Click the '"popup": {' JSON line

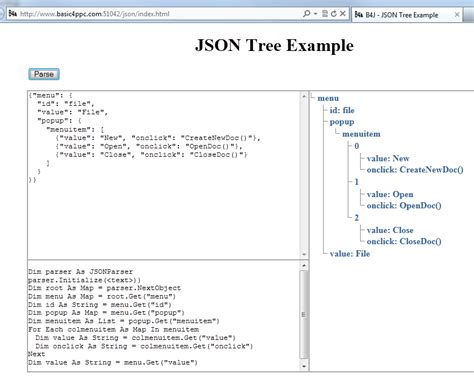pyautogui.click(x=59, y=121)
